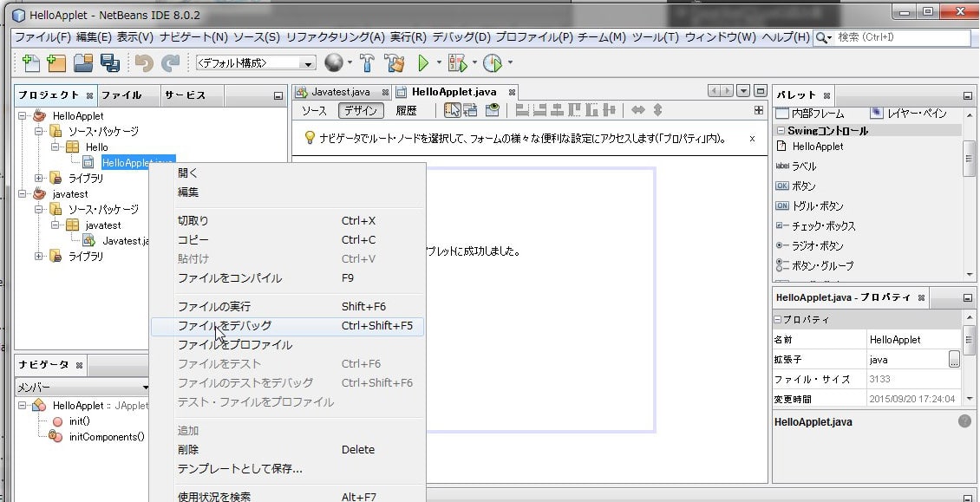This screenshot has height=502, width=980.
Task: Select the ラジオ・ボタン palette component
Action: pyautogui.click(x=809, y=246)
